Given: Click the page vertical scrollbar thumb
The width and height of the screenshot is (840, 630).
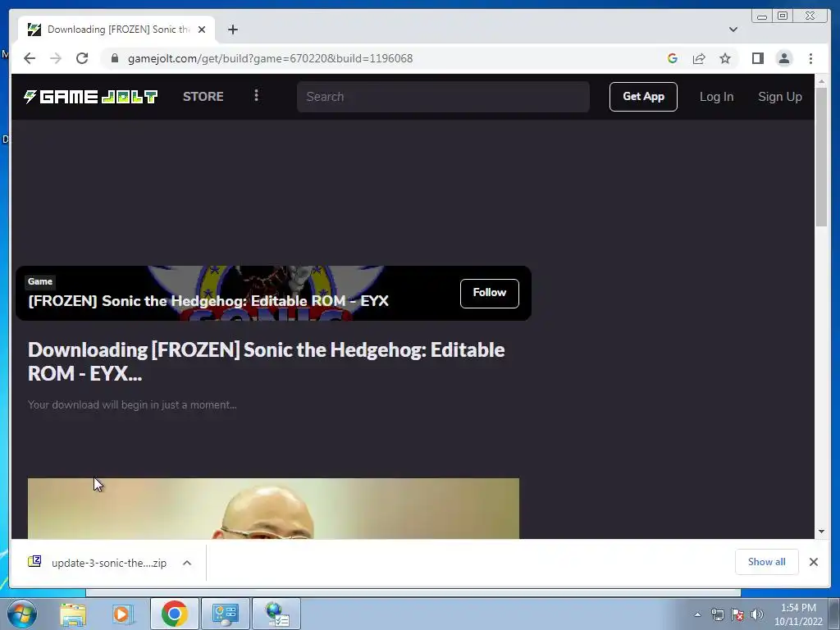Looking at the screenshot, I should (x=820, y=157).
